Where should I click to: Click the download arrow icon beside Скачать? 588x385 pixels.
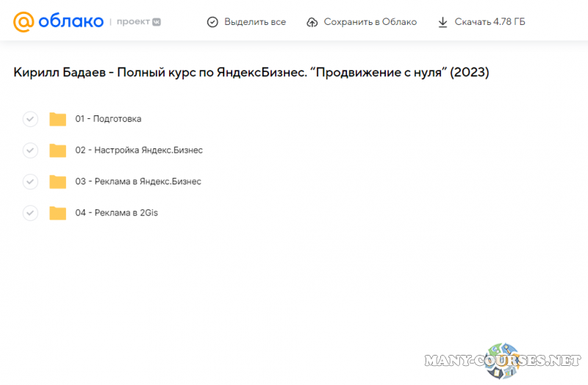[x=442, y=22]
